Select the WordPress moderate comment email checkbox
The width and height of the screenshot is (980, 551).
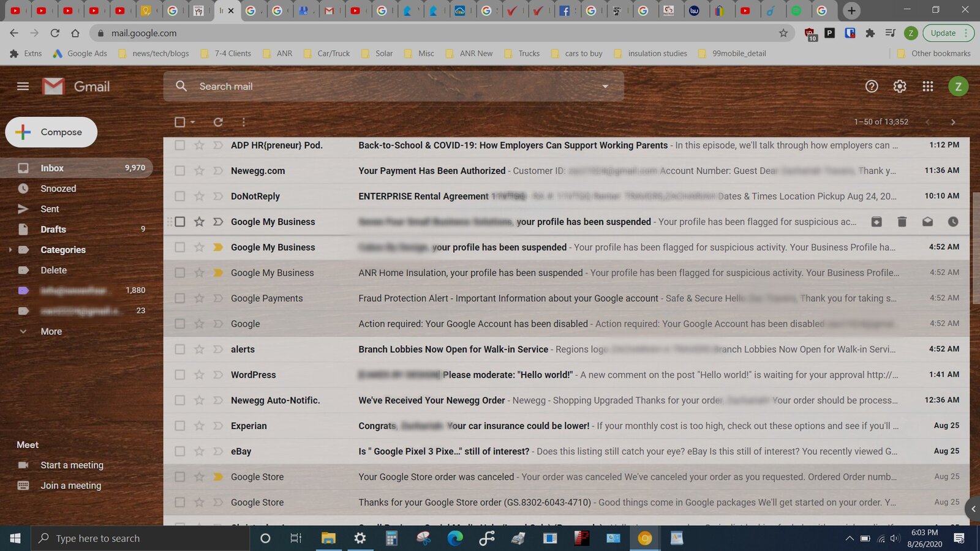[x=179, y=375]
